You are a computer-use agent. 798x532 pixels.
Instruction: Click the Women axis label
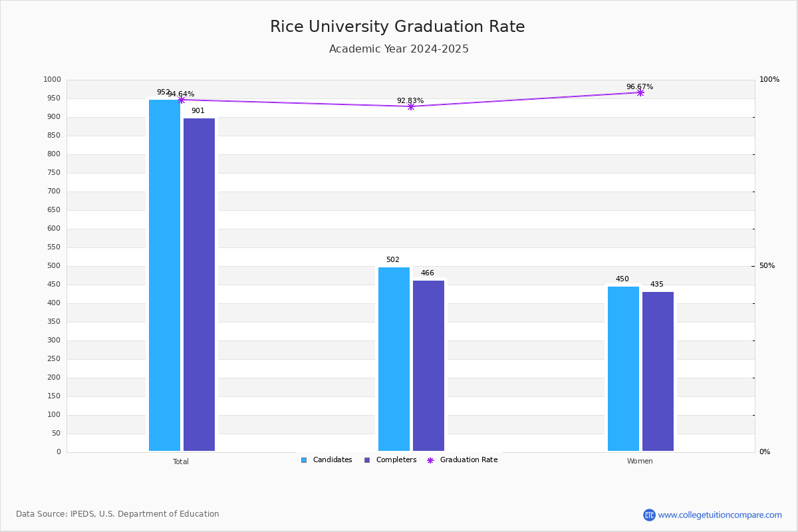pos(640,462)
